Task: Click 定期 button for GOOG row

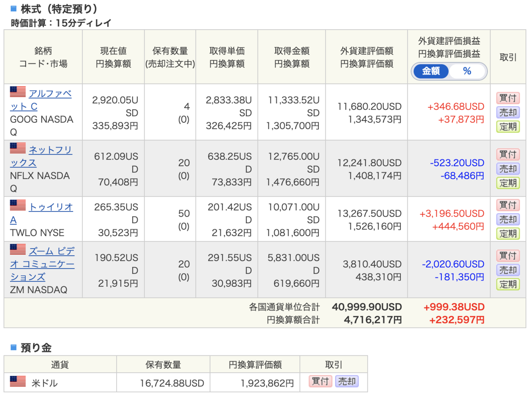Action: (x=508, y=126)
